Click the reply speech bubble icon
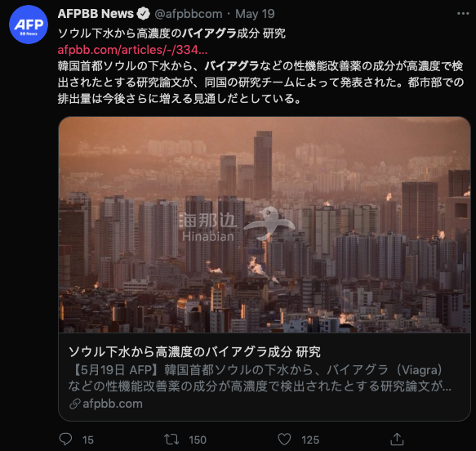Image resolution: width=476 pixels, height=451 pixels. 65,440
